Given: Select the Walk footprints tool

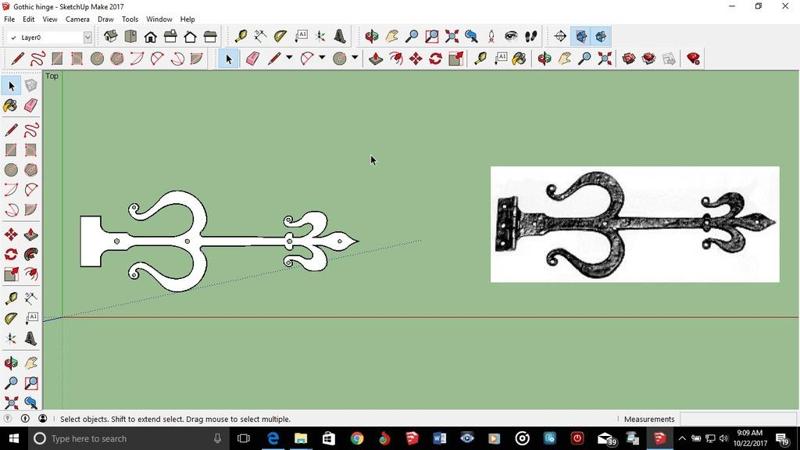Looking at the screenshot, I should (531, 36).
